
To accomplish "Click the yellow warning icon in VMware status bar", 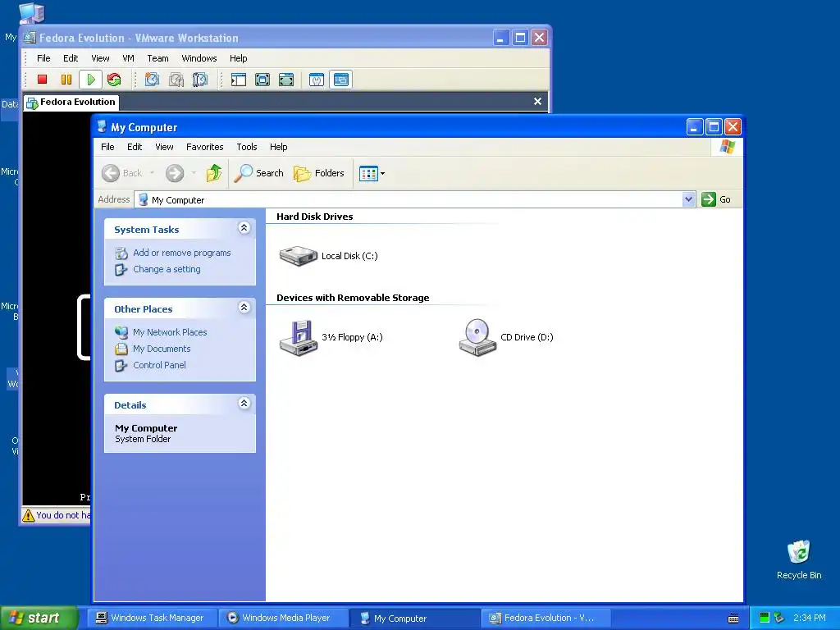I will (x=29, y=515).
